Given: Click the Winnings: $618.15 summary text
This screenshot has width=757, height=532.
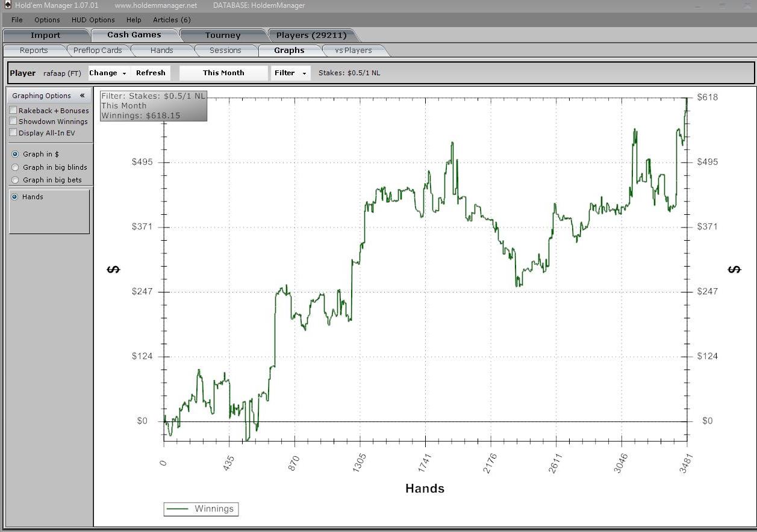Looking at the screenshot, I should (x=140, y=116).
